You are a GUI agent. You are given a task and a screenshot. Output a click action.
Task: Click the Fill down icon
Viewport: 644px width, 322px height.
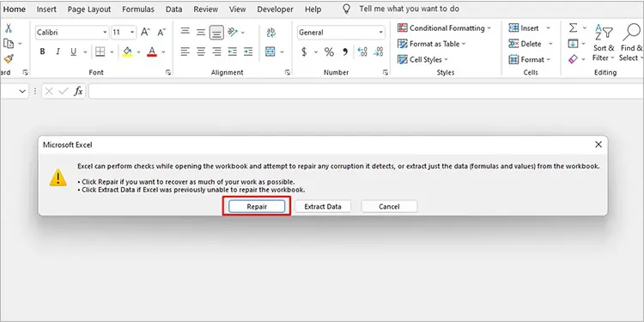click(573, 44)
